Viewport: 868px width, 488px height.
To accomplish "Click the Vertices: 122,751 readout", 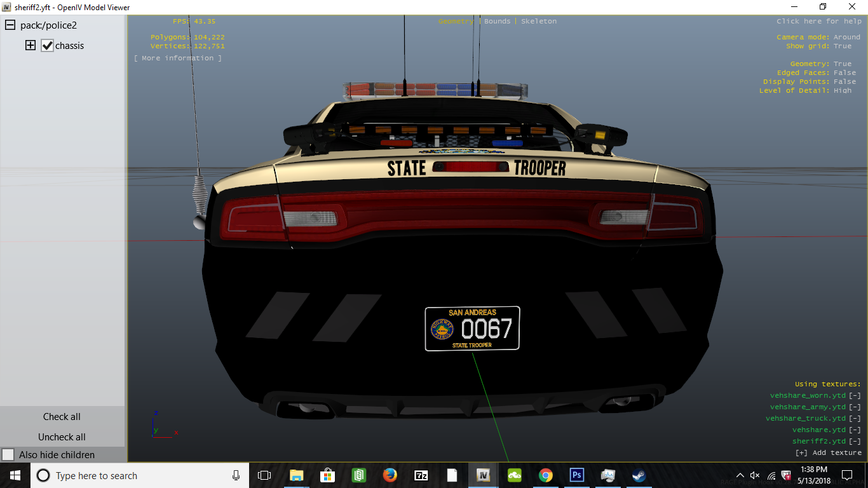I will [x=187, y=46].
